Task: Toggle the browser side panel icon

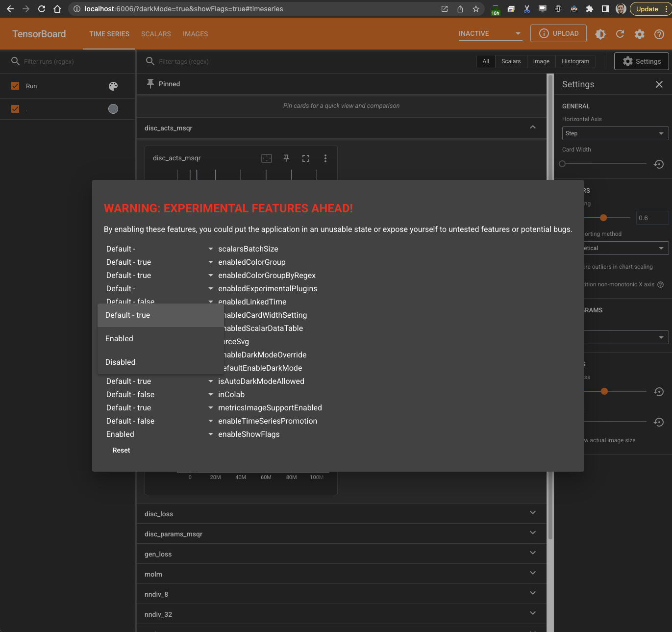Action: point(605,9)
